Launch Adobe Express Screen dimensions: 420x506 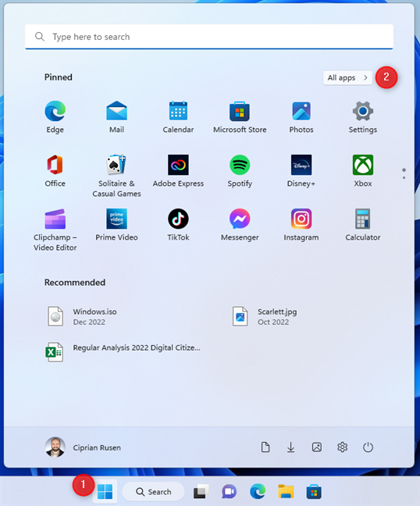178,171
